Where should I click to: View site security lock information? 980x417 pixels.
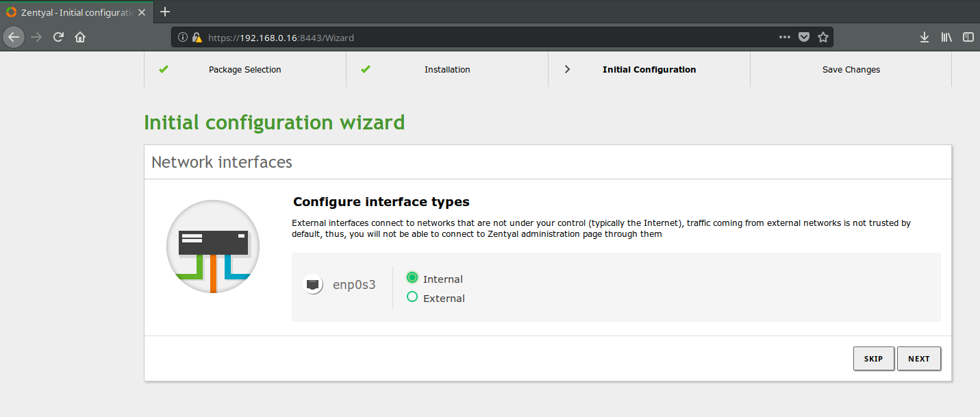pyautogui.click(x=197, y=38)
